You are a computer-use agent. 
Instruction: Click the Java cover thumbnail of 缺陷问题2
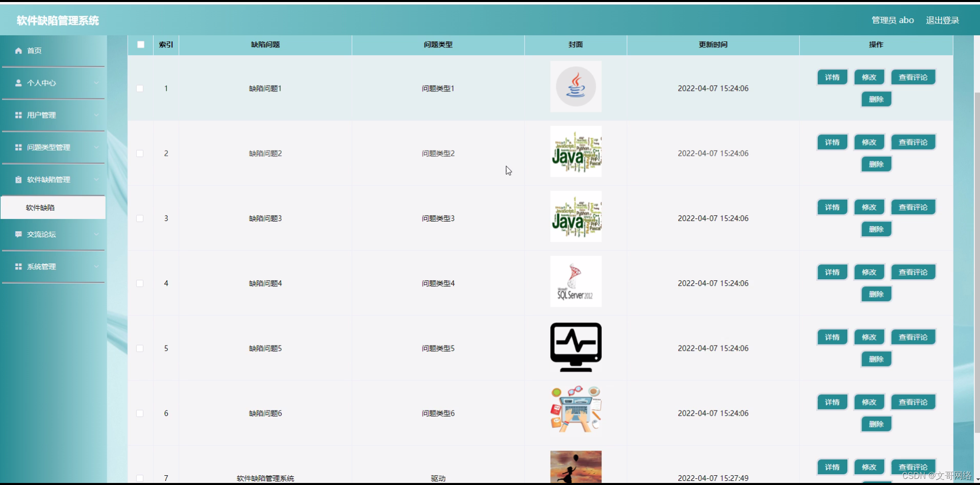(575, 151)
